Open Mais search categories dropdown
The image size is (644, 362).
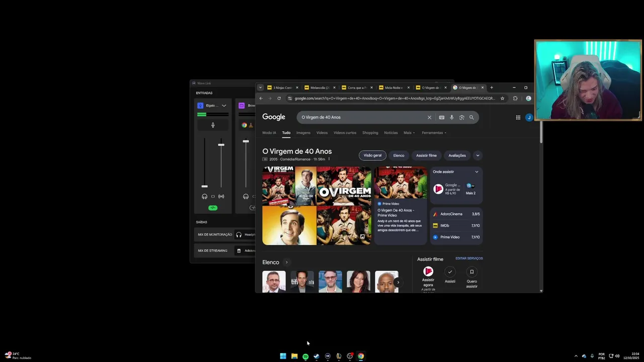[x=409, y=133]
